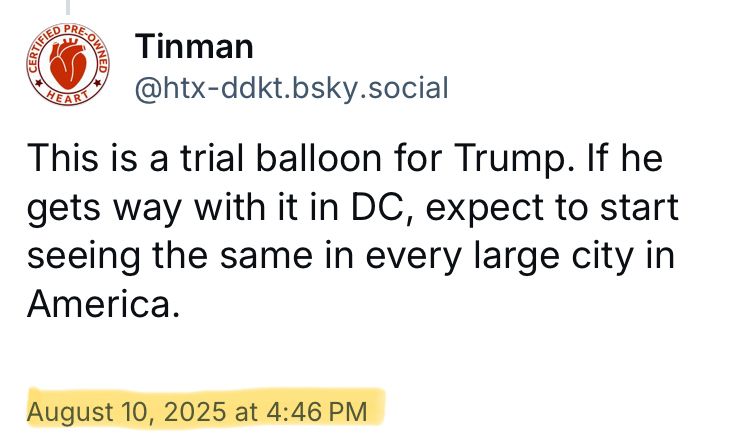Click the yellow highlight end past PM

377,407
